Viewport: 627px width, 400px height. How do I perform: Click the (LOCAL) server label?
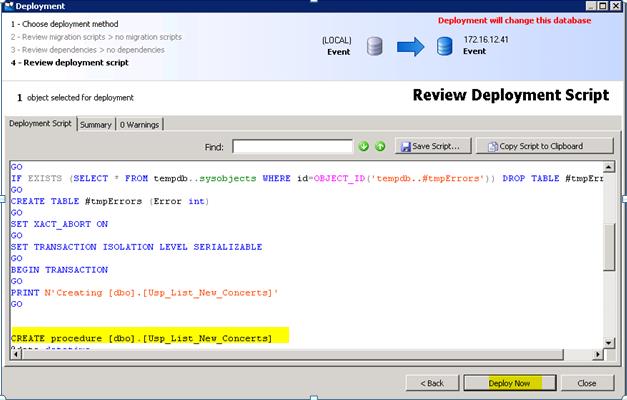pos(337,40)
